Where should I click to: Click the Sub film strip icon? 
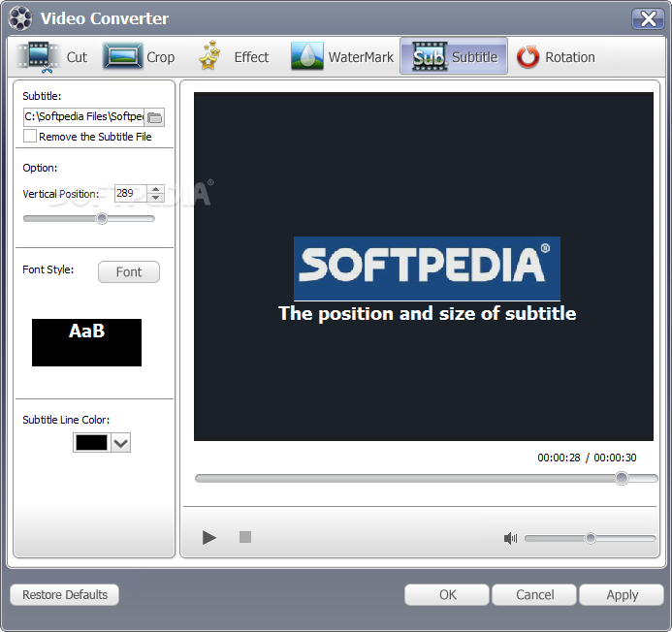430,56
